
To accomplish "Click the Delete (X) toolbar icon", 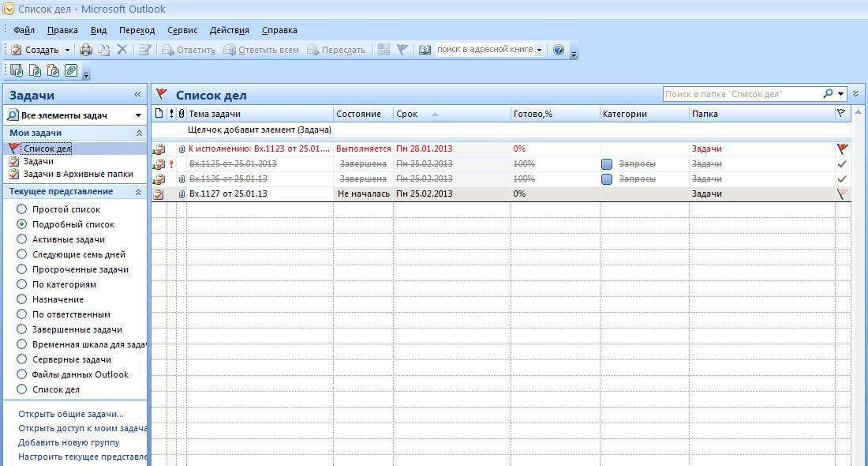I will [x=122, y=50].
